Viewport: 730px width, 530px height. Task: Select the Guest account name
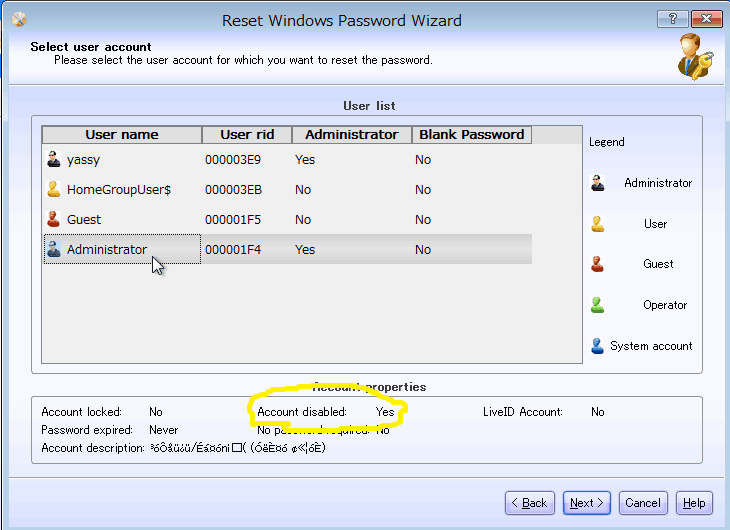click(84, 219)
